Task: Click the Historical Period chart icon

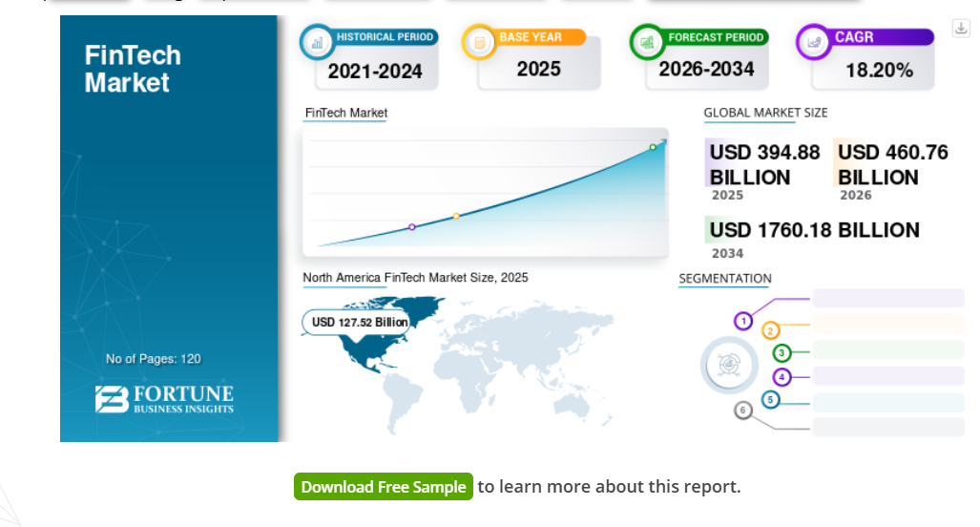Action: pos(318,43)
